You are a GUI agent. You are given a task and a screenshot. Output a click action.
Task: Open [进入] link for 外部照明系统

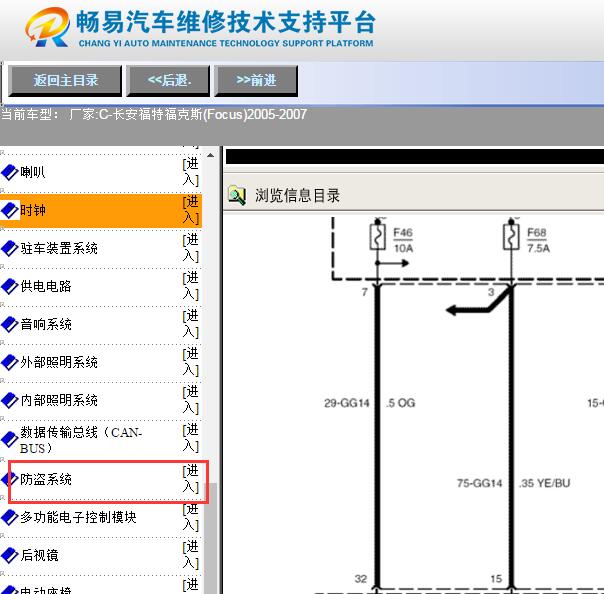pos(191,361)
